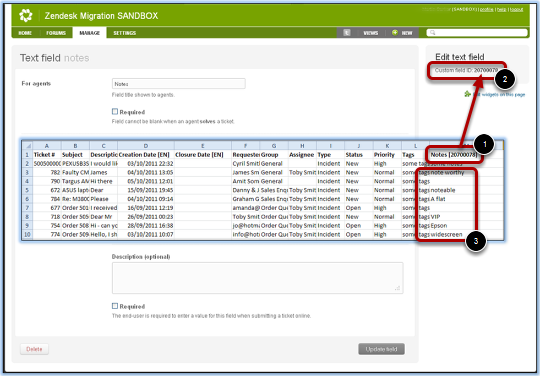
Task: Click NEW to create ticket
Action: pos(407,33)
